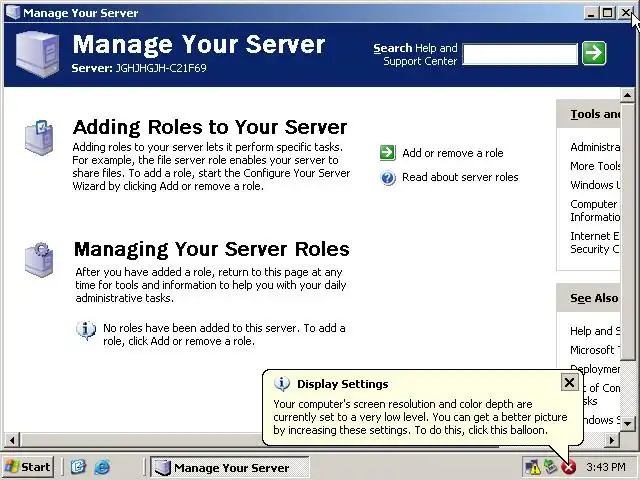640x480 pixels.
Task: Click the green search Go arrow button
Action: 594,53
